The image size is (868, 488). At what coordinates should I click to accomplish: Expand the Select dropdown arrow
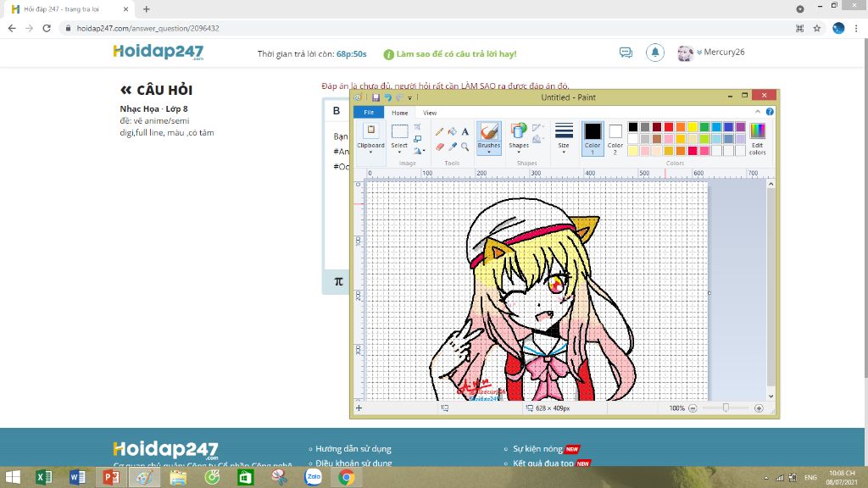coord(399,152)
